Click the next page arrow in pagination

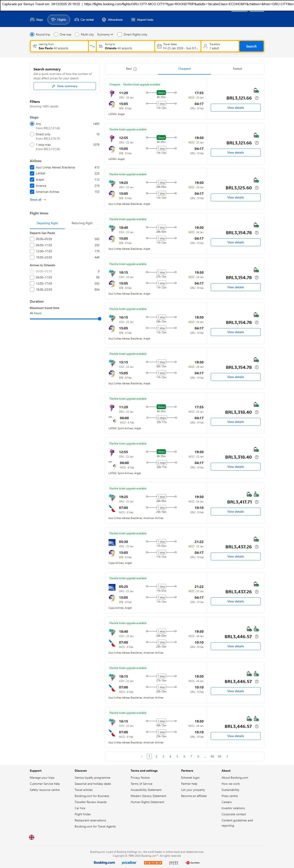pos(227,756)
